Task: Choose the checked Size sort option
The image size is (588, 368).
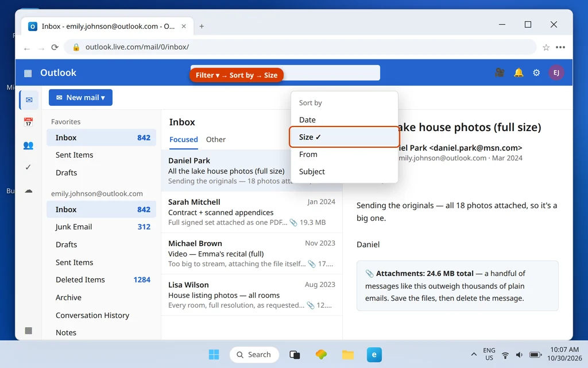Action: [345, 137]
